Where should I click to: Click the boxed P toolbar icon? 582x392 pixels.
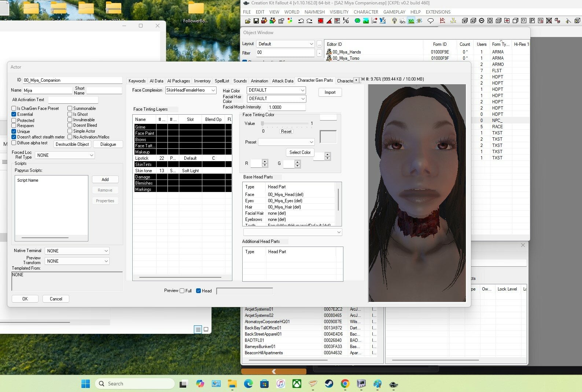click(x=532, y=21)
